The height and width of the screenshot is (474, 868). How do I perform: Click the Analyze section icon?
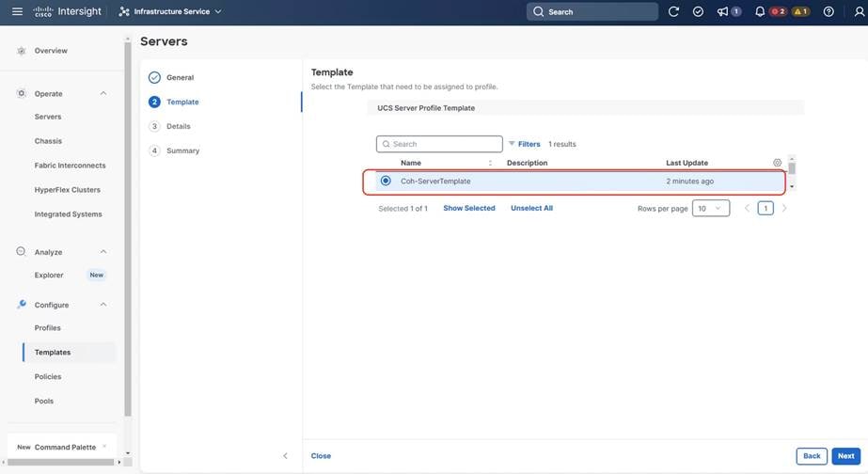point(21,251)
